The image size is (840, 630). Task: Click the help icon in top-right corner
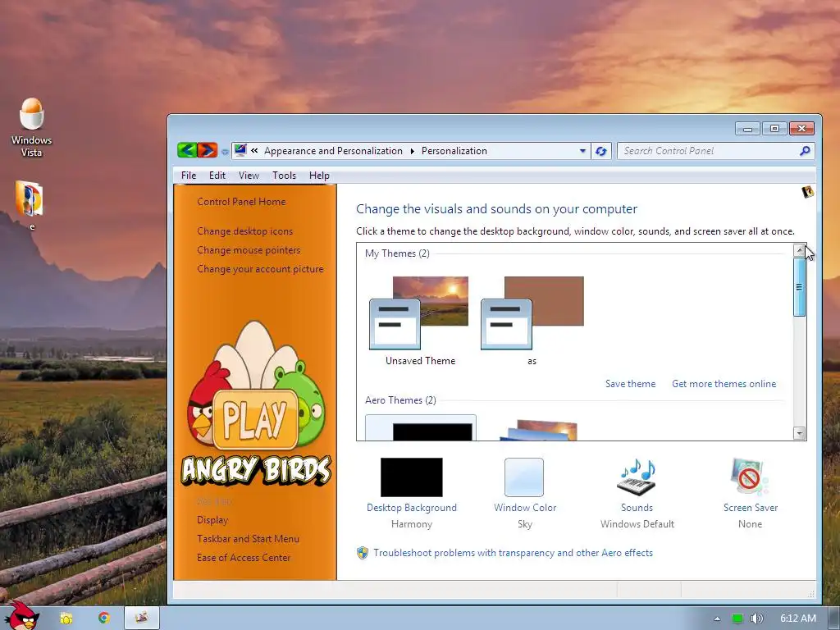807,191
